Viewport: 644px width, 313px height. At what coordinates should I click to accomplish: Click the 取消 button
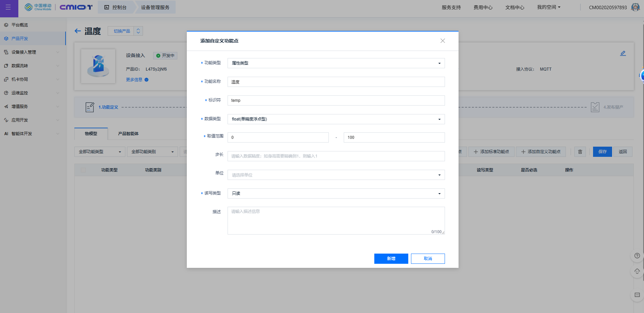(x=428, y=259)
